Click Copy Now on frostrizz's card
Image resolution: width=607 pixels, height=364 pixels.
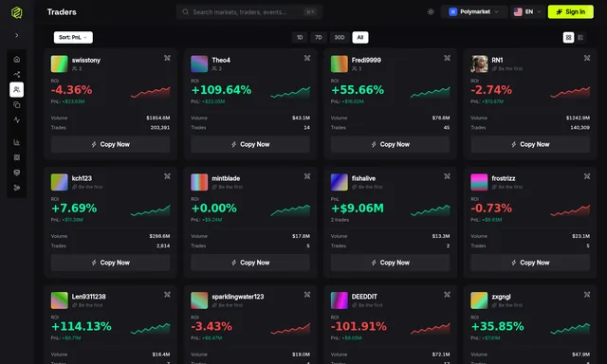coord(530,263)
